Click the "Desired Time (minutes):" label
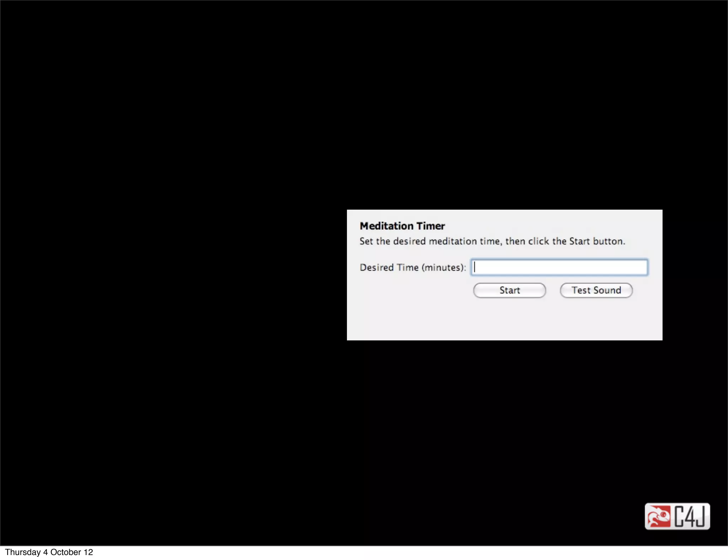728x560 pixels. point(412,268)
